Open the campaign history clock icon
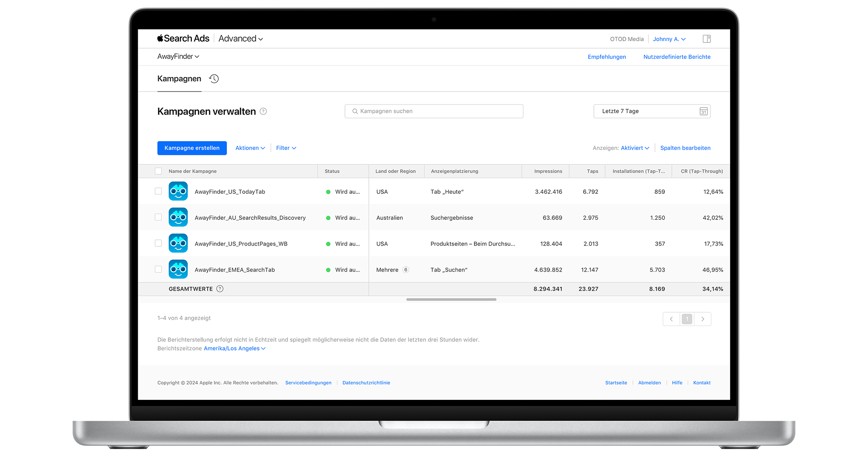This screenshot has height=453, width=868. (x=214, y=79)
